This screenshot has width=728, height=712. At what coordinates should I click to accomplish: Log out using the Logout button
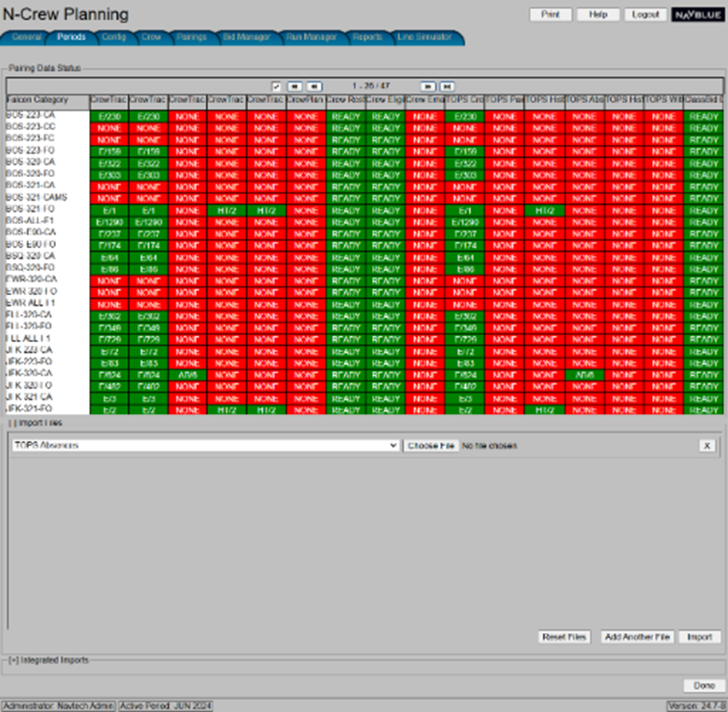coord(645,15)
